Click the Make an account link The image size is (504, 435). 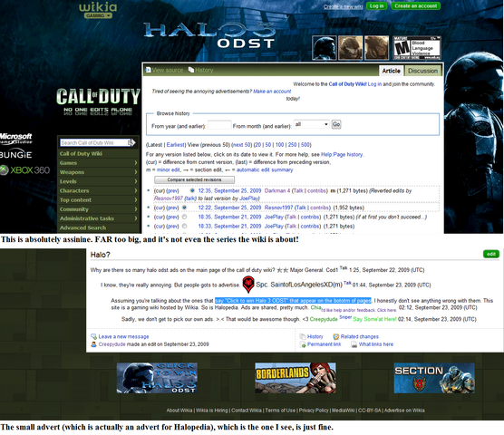[272, 92]
